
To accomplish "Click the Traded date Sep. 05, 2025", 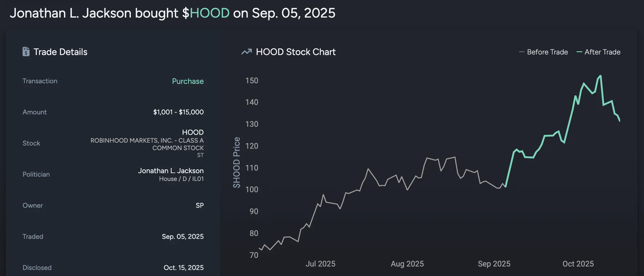I will point(183,236).
